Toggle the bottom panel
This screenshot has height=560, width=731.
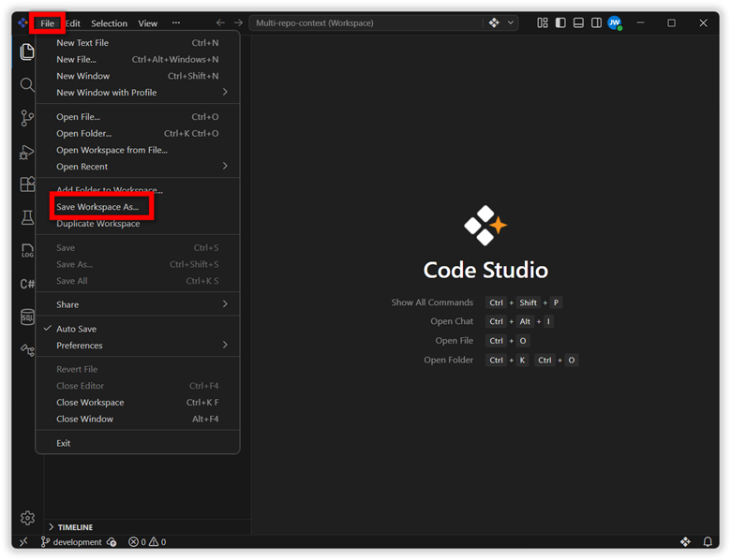click(x=578, y=22)
